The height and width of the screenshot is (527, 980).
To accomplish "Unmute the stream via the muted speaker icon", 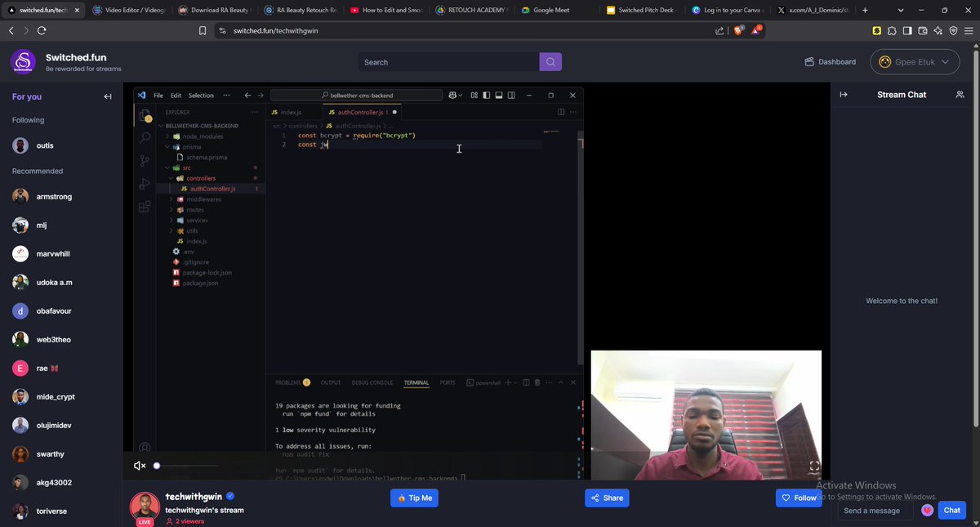I will click(x=140, y=466).
